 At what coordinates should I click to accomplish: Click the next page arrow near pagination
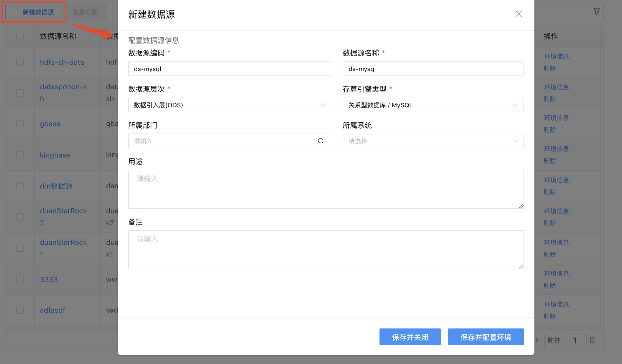[537, 340]
